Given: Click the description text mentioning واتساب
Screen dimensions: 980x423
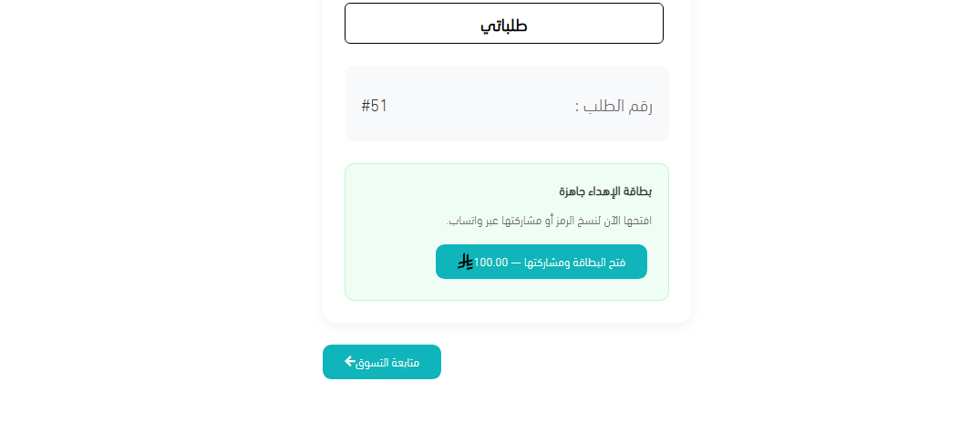Looking at the screenshot, I should coord(550,221).
